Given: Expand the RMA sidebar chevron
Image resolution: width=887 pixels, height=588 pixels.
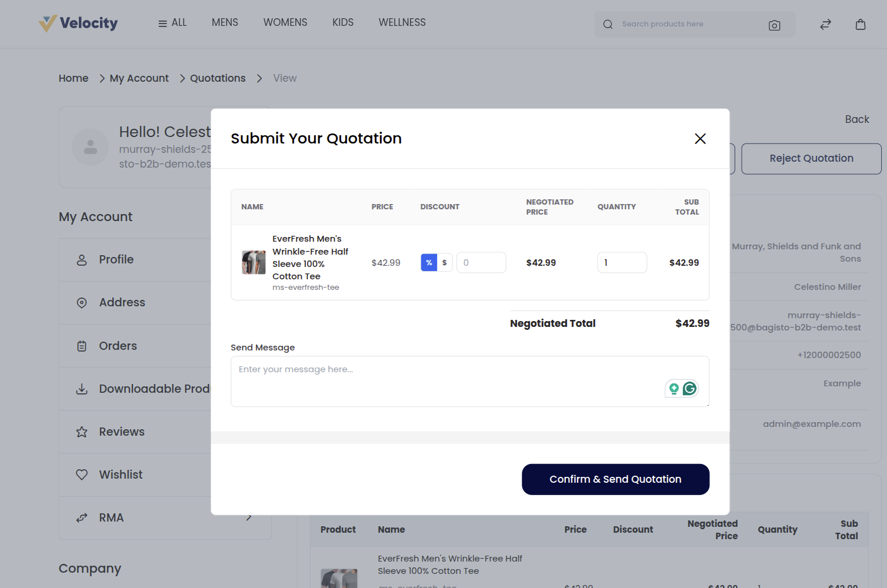Looking at the screenshot, I should [x=249, y=517].
